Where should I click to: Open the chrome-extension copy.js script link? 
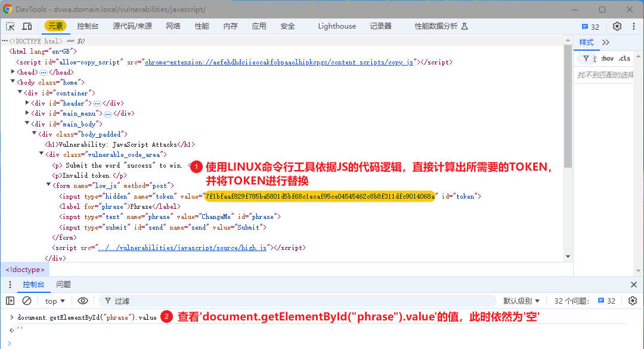(279, 62)
